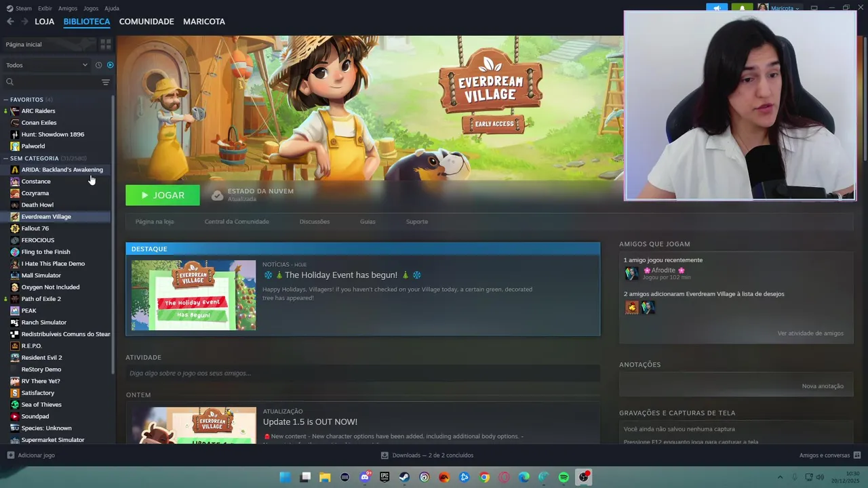Image resolution: width=868 pixels, height=488 pixels.
Task: Open Discord from taskbar
Action: coord(365,477)
